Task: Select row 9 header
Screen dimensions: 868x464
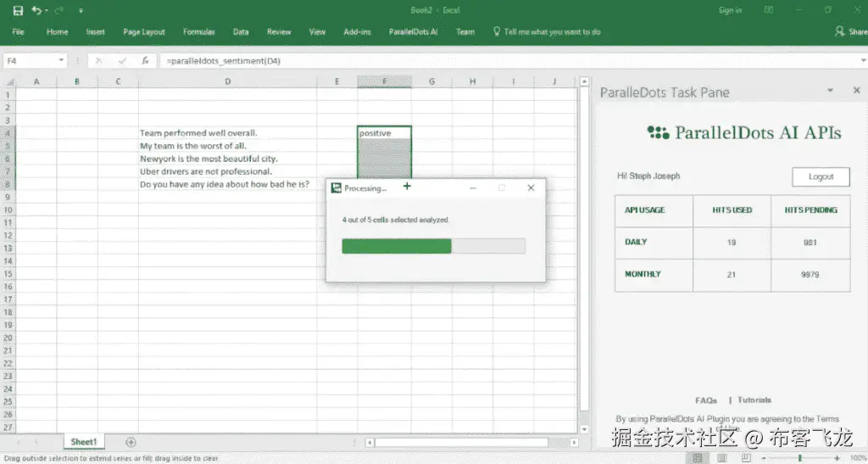Action: point(8,197)
